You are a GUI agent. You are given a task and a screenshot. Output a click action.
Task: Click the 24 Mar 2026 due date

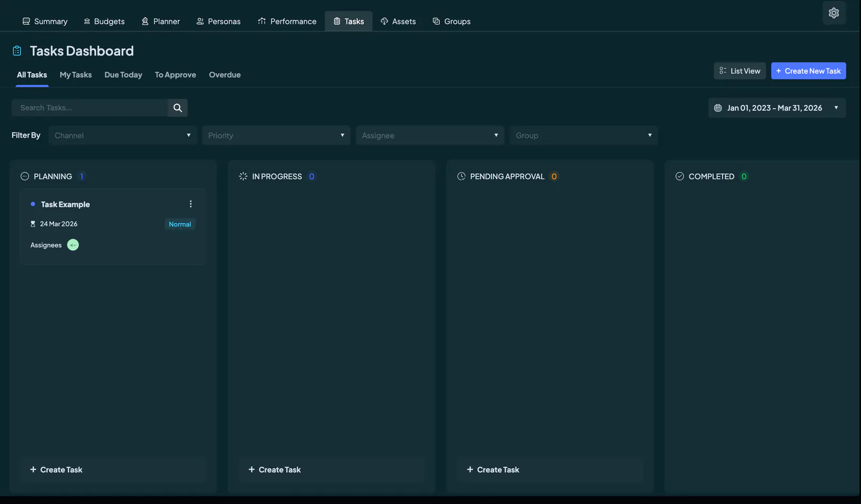pyautogui.click(x=59, y=224)
